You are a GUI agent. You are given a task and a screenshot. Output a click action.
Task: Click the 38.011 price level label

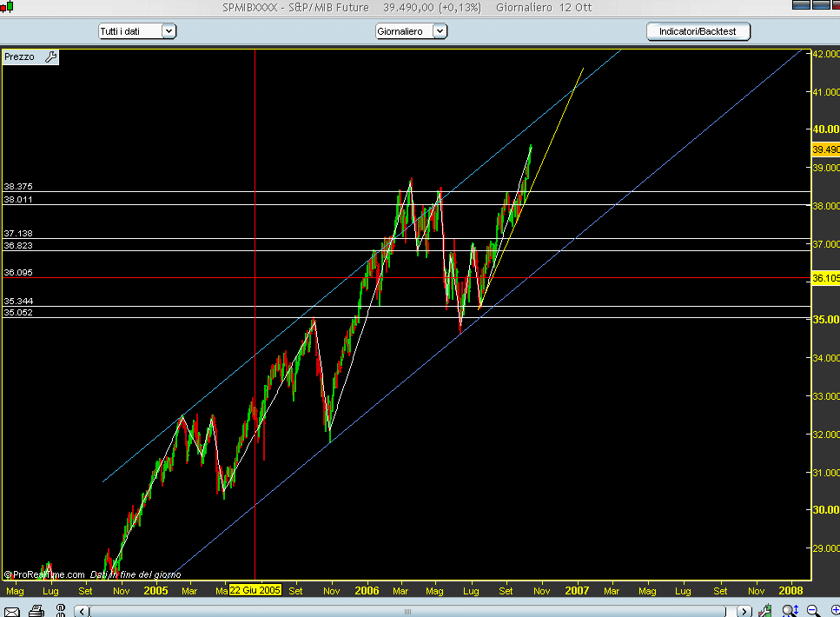[18, 199]
